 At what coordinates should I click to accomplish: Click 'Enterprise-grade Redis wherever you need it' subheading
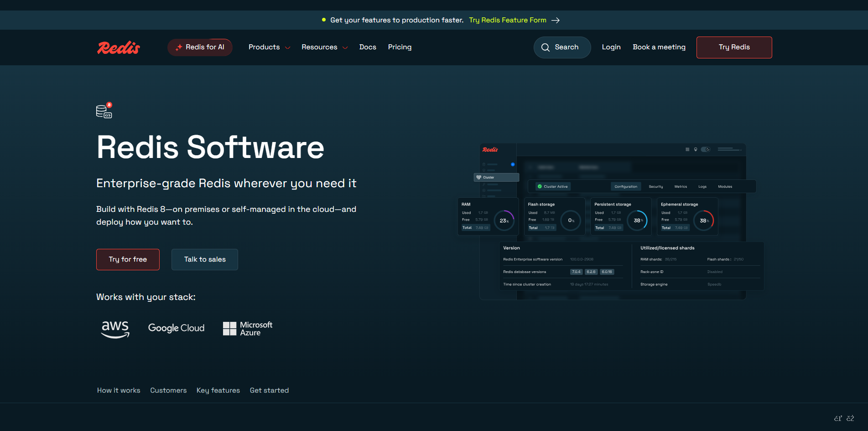pos(226,184)
